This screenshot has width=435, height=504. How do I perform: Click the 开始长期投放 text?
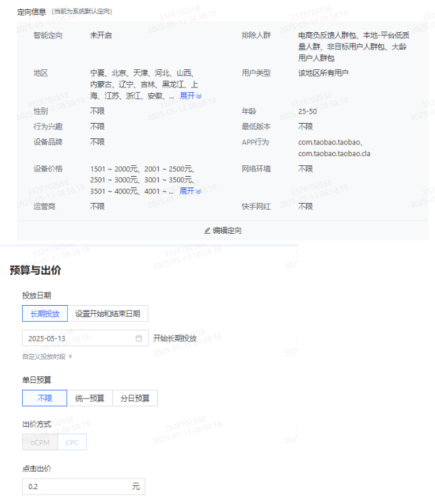pos(175,338)
